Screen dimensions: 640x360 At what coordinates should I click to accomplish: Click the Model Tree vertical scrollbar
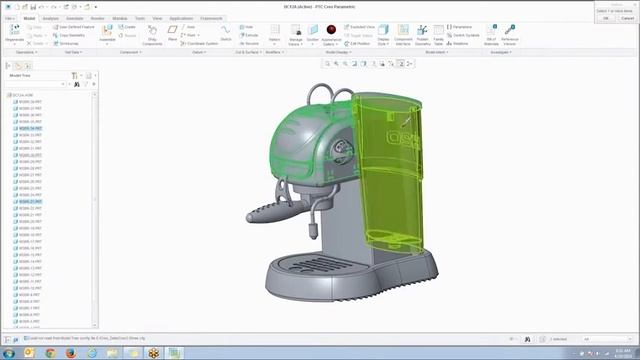click(x=95, y=210)
